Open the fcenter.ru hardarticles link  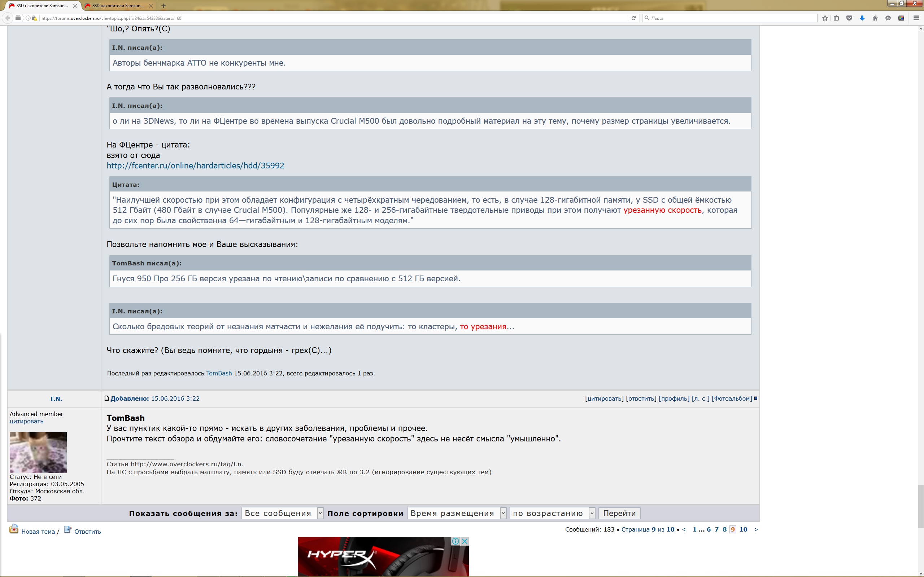195,166
